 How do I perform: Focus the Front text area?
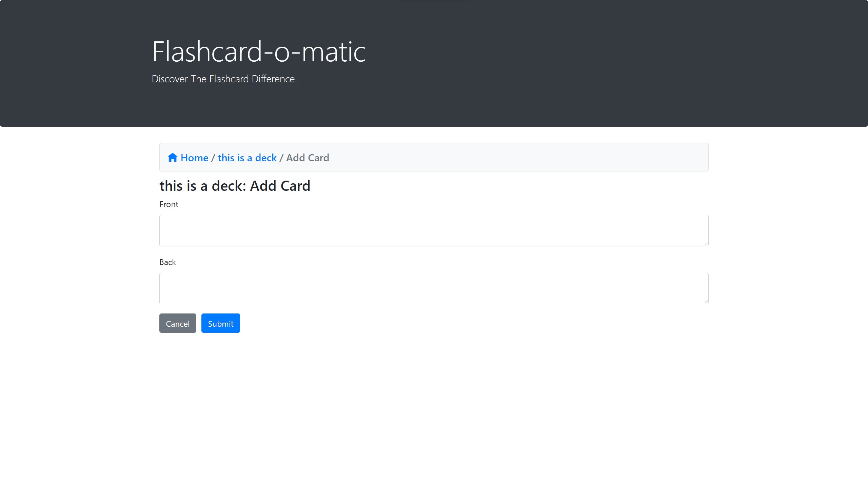point(434,230)
